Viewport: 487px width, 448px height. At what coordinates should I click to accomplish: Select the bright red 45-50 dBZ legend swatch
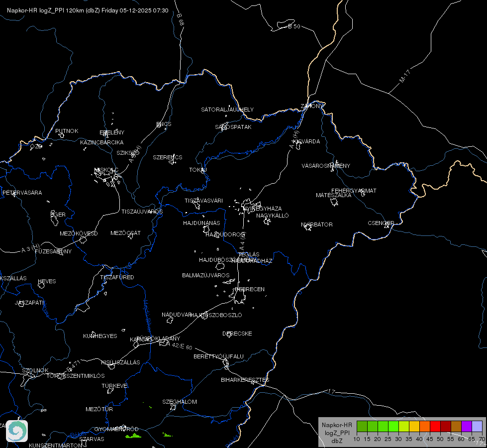[x=435, y=426]
